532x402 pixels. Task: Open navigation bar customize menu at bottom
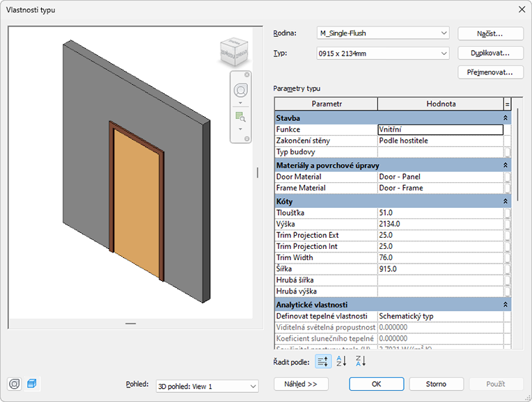pyautogui.click(x=247, y=138)
